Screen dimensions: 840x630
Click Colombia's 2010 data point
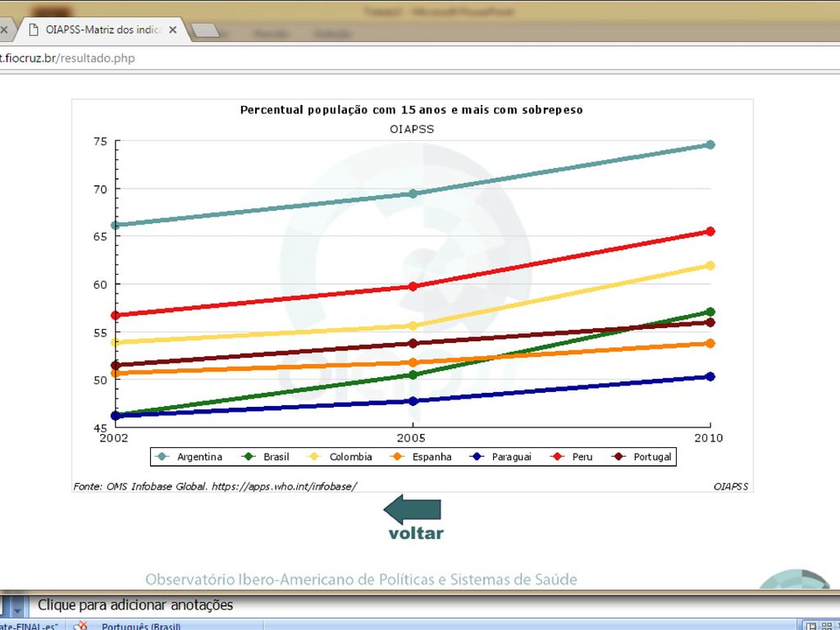[710, 266]
